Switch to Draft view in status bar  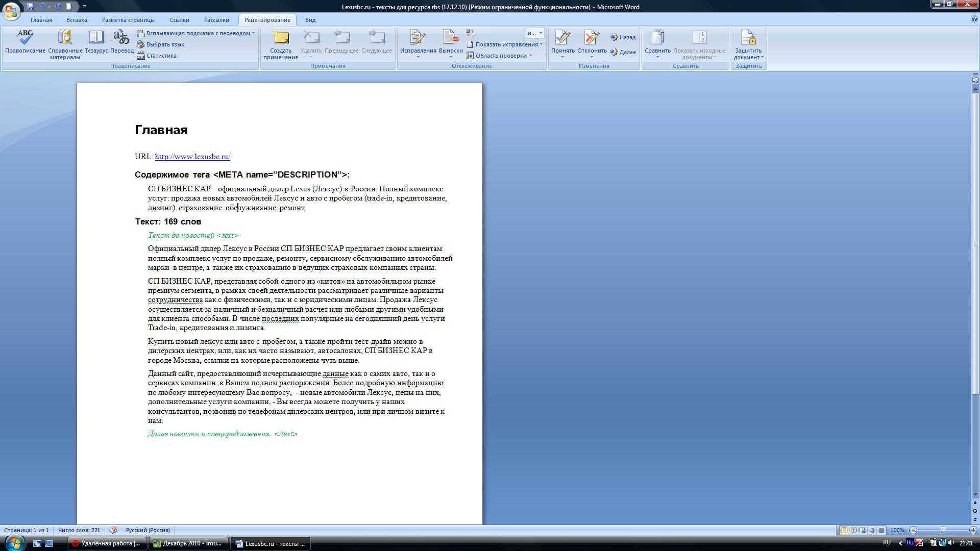click(881, 530)
